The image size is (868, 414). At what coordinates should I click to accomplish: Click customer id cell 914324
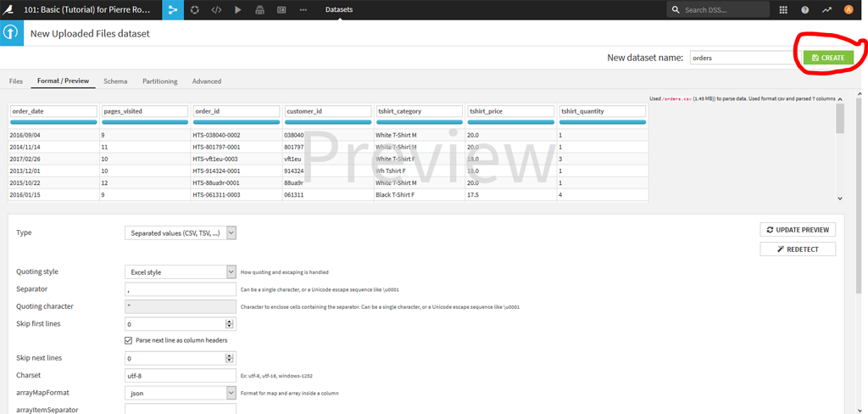tap(294, 171)
